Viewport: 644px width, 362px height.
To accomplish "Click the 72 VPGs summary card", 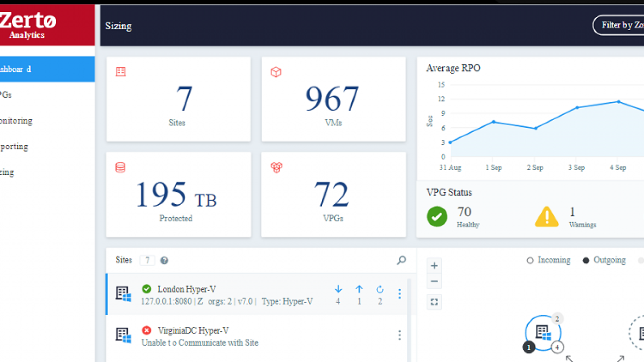I will (334, 195).
